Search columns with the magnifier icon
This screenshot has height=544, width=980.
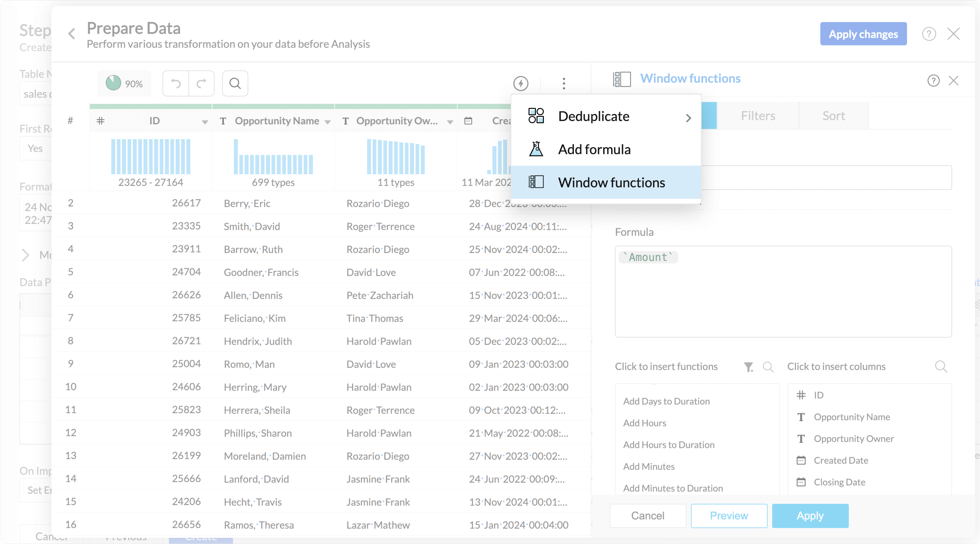(x=941, y=367)
